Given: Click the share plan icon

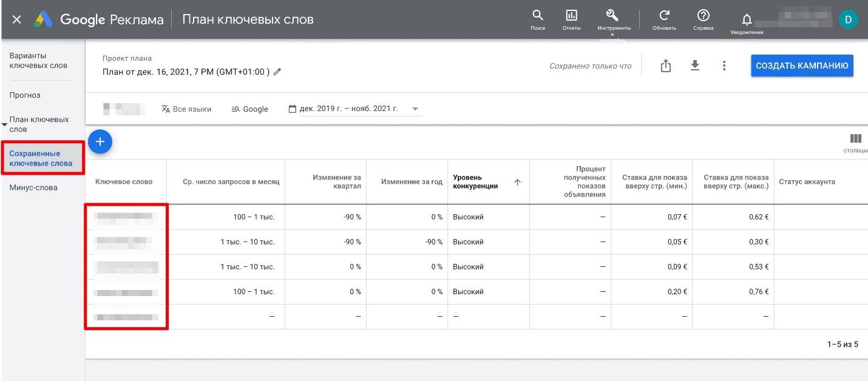Looking at the screenshot, I should pos(666,66).
